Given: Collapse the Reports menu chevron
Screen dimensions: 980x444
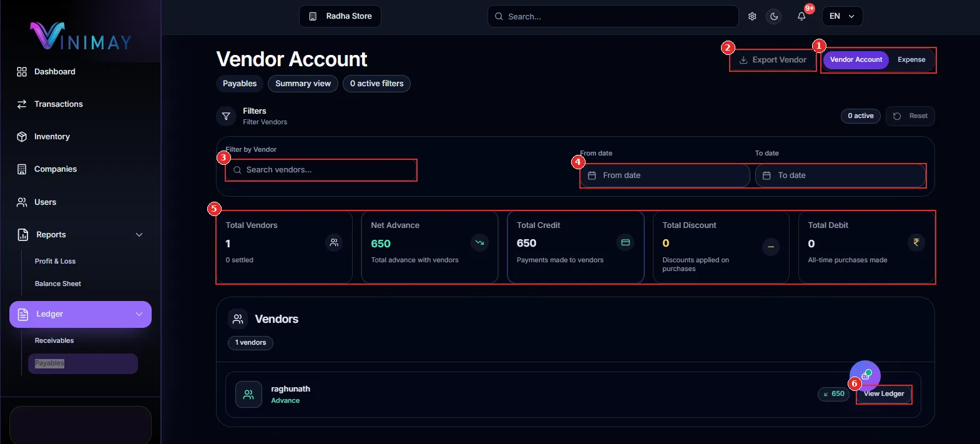Looking at the screenshot, I should [x=139, y=235].
